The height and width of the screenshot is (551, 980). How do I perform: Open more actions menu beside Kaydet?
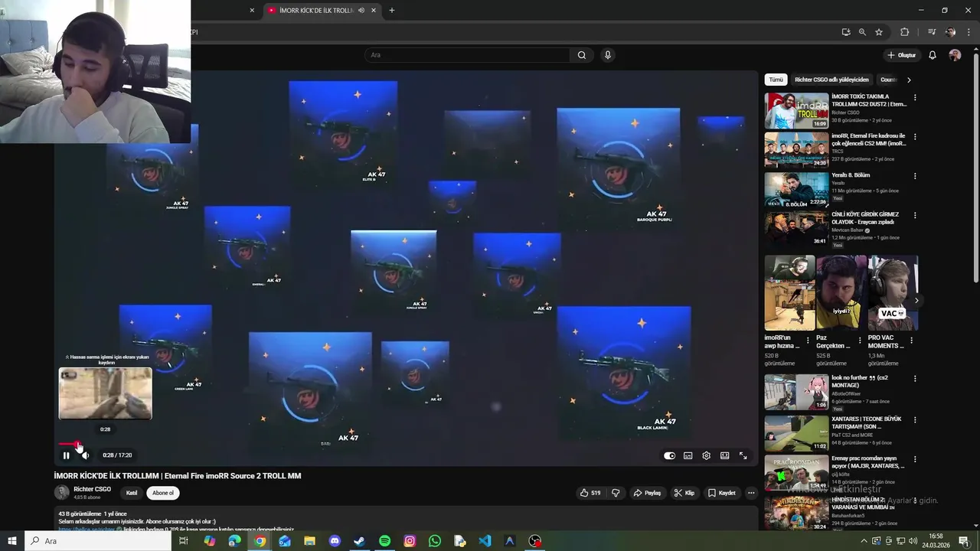click(751, 493)
